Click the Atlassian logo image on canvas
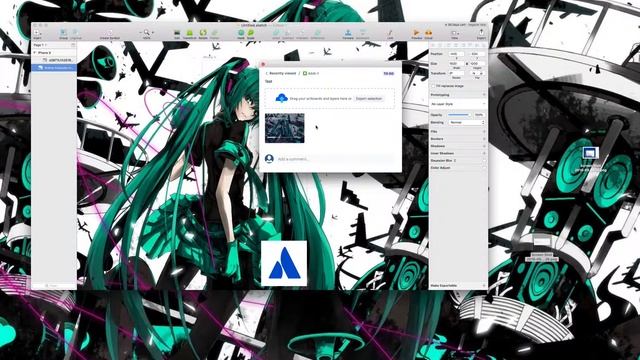 tap(284, 263)
